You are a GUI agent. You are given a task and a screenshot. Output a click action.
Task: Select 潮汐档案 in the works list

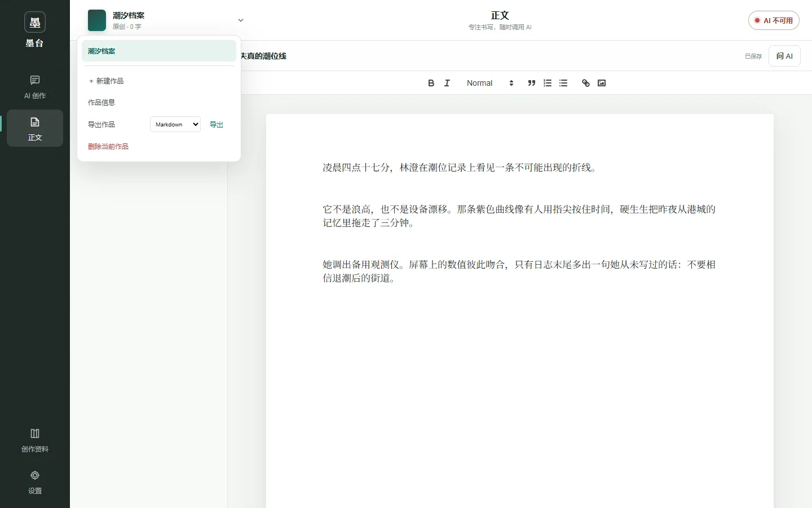[x=159, y=51]
